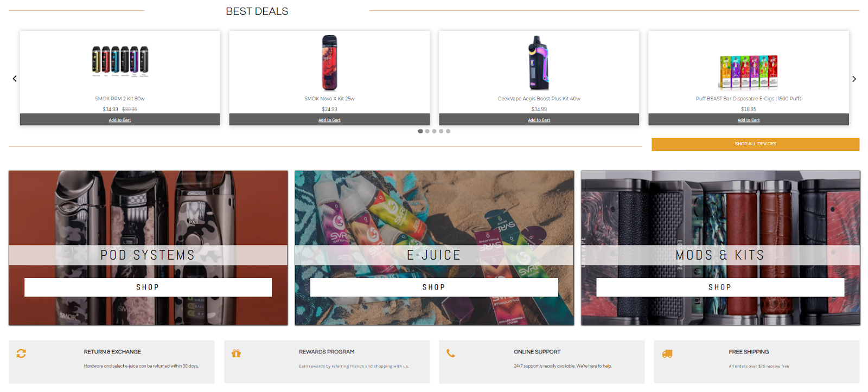Shop the Mods & Kits category
The height and width of the screenshot is (392, 868).
(720, 287)
